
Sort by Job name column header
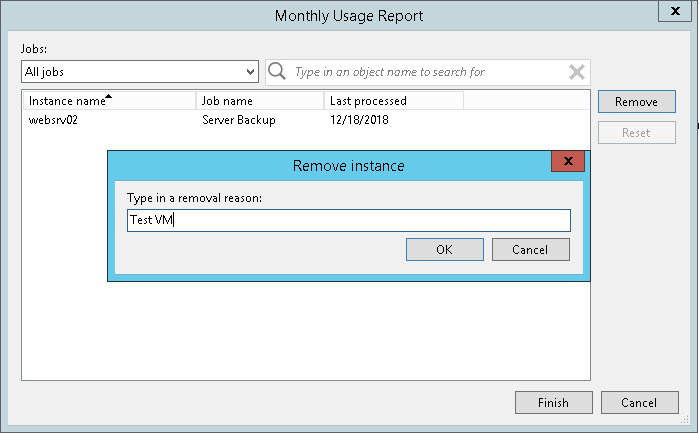(x=260, y=101)
